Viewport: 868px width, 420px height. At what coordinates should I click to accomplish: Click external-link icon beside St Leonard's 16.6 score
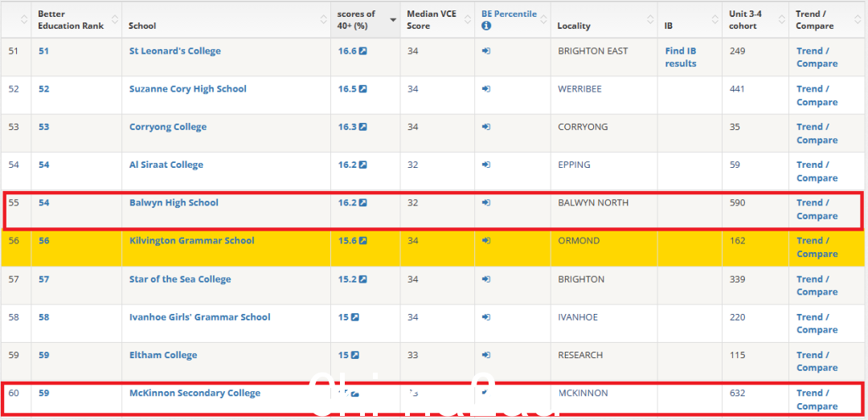point(362,51)
